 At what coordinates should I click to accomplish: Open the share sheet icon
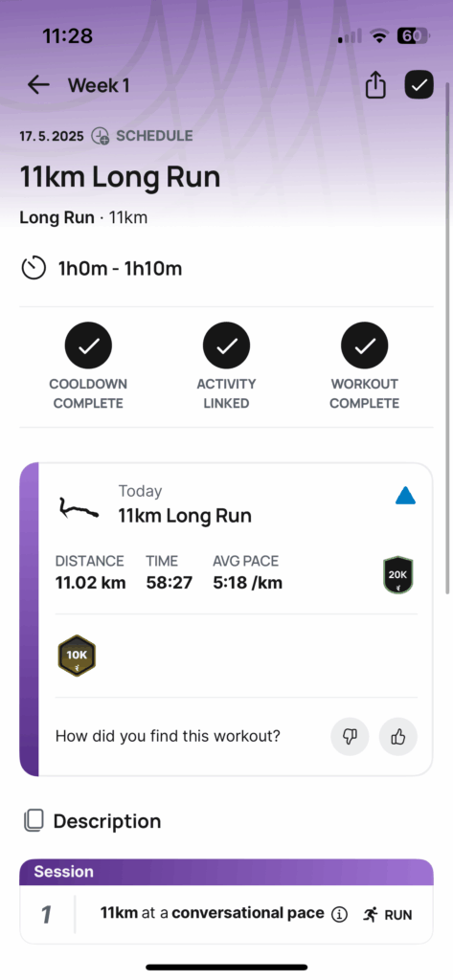375,85
